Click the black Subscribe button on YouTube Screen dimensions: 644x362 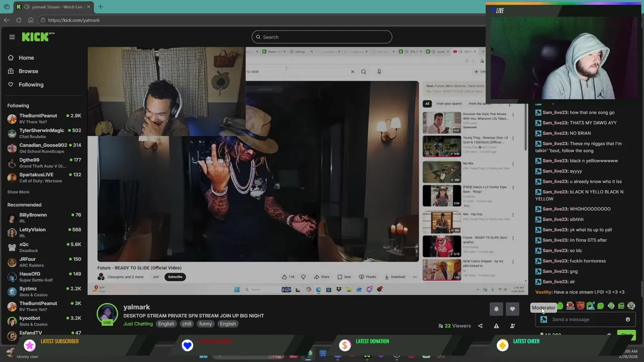point(175,277)
